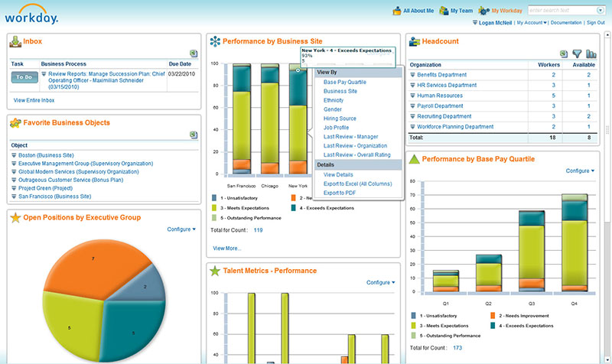Click Headcount export to Excel icon
This screenshot has width=612, height=364.
564,54
